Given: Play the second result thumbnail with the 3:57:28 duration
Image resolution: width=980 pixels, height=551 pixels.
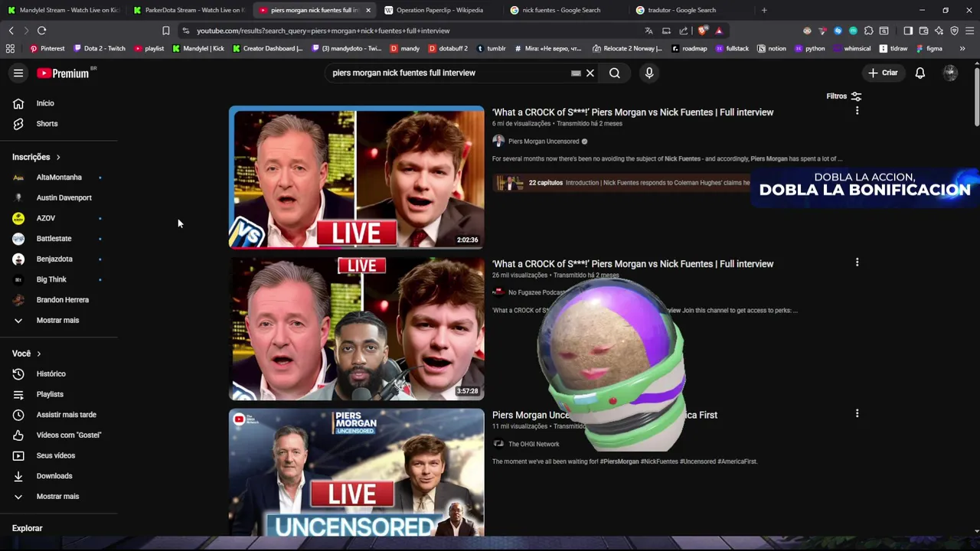Looking at the screenshot, I should click(x=356, y=329).
